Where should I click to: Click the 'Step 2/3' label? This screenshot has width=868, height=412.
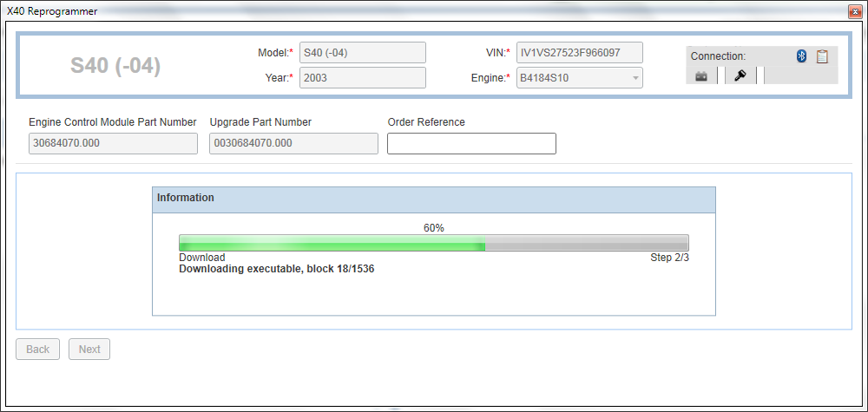pos(669,258)
